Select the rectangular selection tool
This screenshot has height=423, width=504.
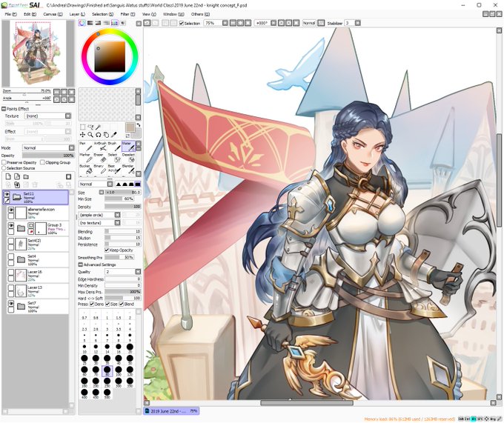[82, 127]
